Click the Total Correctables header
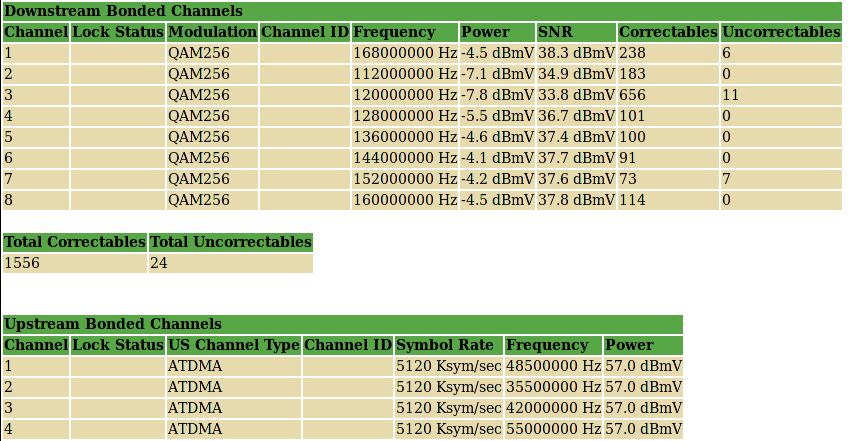Image resolution: width=852 pixels, height=441 pixels. pyautogui.click(x=74, y=242)
